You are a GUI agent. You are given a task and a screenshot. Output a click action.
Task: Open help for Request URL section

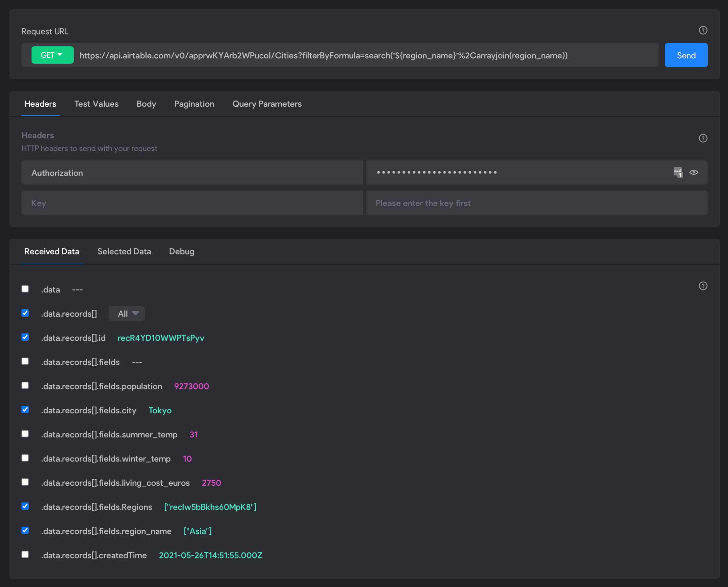pos(703,31)
